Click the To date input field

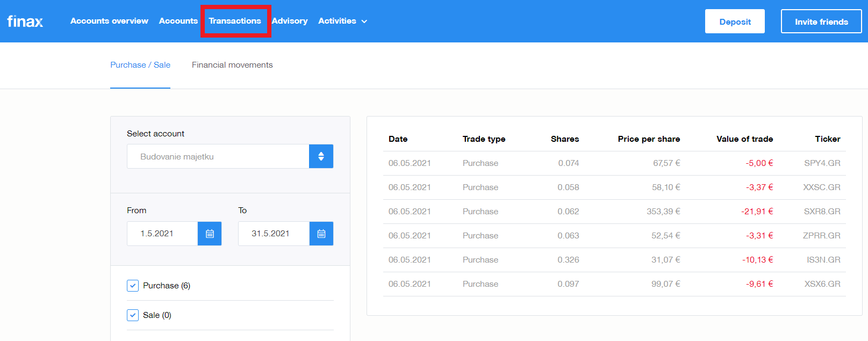coord(274,234)
